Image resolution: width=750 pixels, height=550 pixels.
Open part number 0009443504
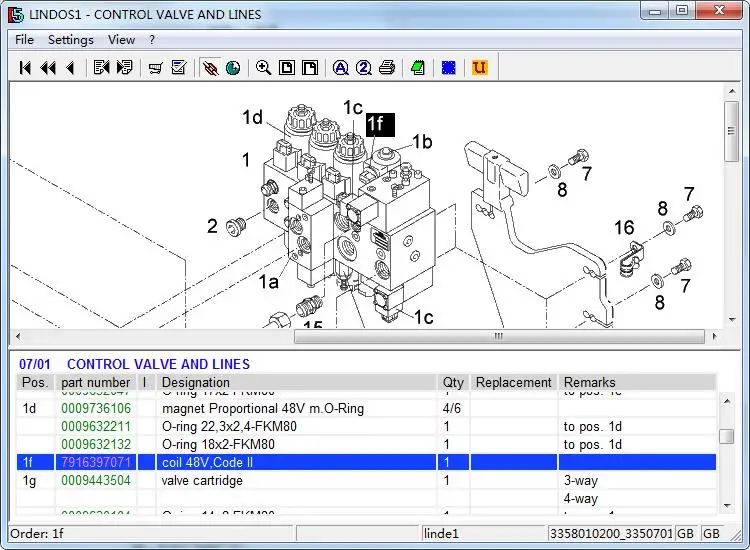[96, 481]
